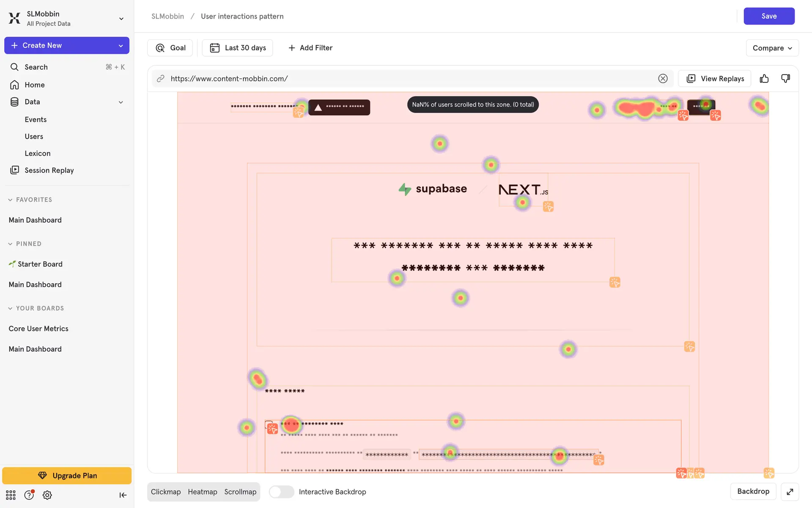This screenshot has width=812, height=508.
Task: Switch to the Scrollmap tab
Action: tap(240, 491)
